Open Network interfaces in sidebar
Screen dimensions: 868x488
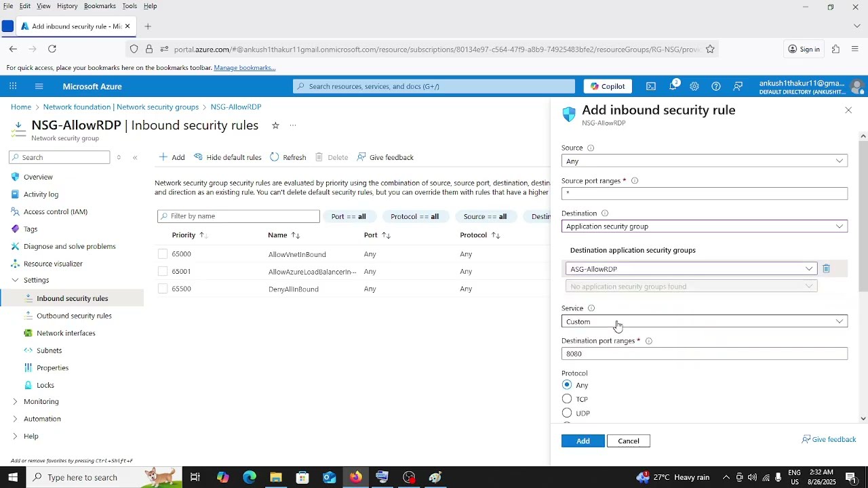(x=66, y=333)
